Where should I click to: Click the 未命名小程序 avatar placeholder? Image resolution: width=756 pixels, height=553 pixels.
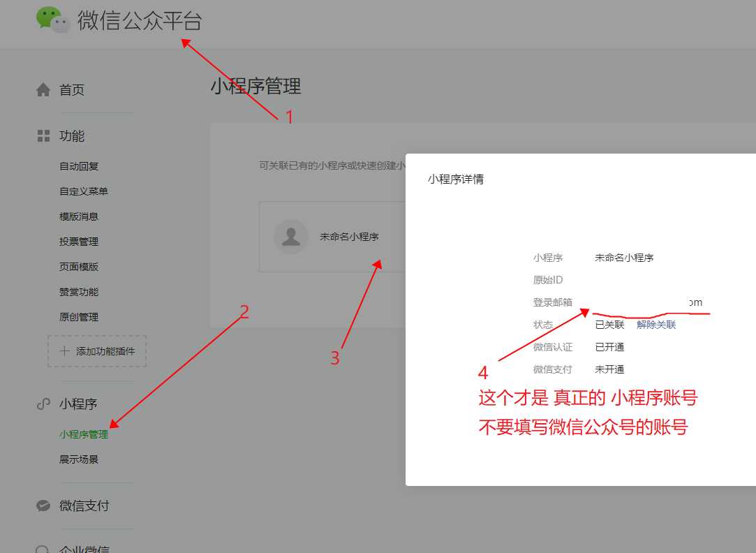click(290, 237)
